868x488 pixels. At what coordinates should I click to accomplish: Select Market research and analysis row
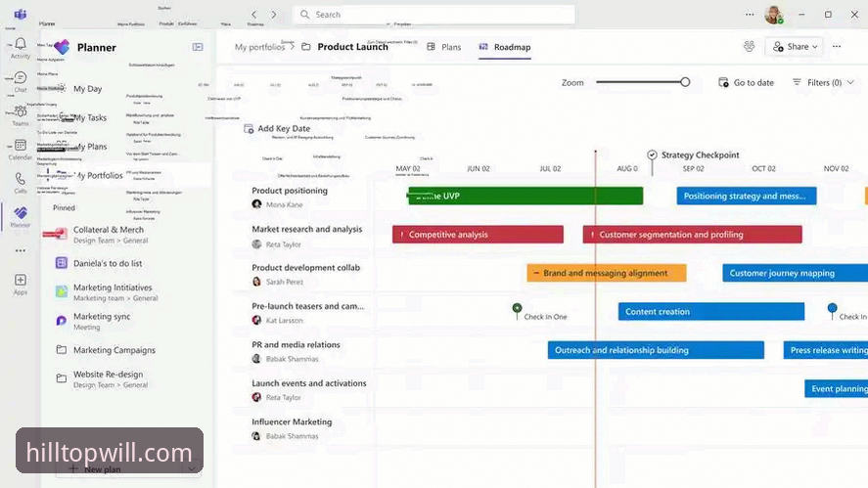306,229
